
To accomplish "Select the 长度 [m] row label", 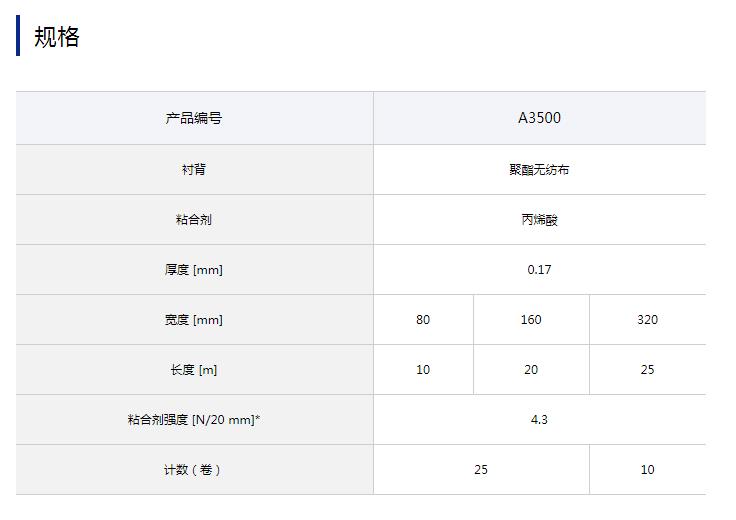I will click(194, 370).
